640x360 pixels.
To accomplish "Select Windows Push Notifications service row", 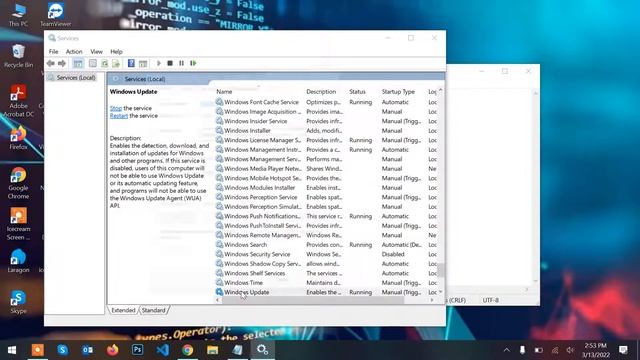I will (327, 216).
